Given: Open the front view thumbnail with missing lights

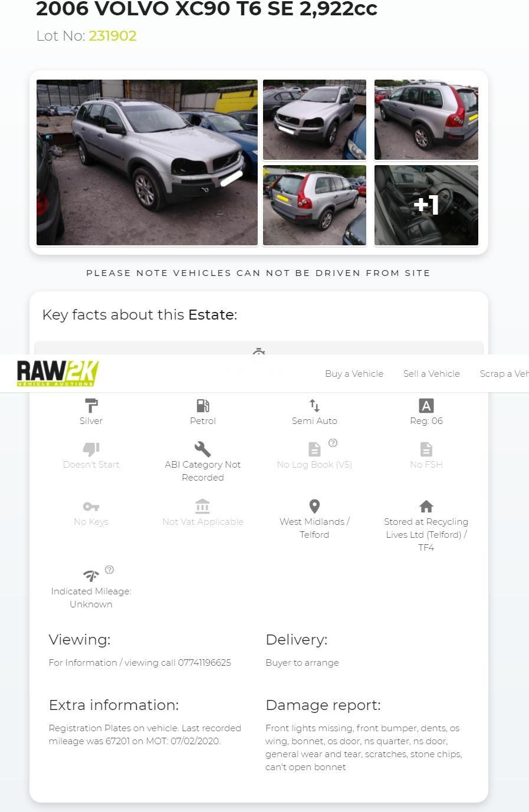Looking at the screenshot, I should click(314, 120).
